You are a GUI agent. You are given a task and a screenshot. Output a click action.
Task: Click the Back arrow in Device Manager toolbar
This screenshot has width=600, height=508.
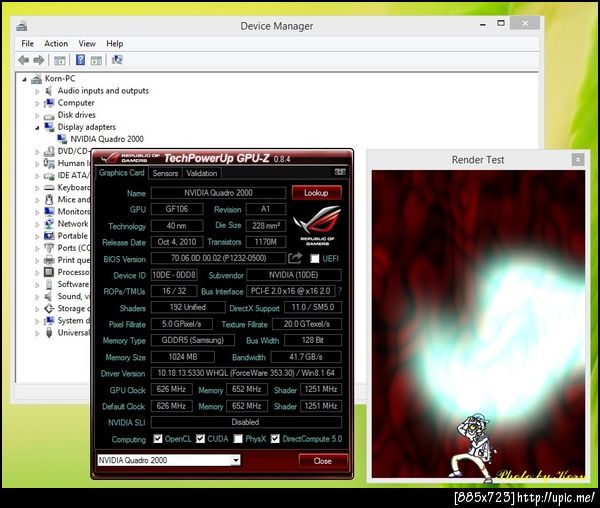[24, 60]
